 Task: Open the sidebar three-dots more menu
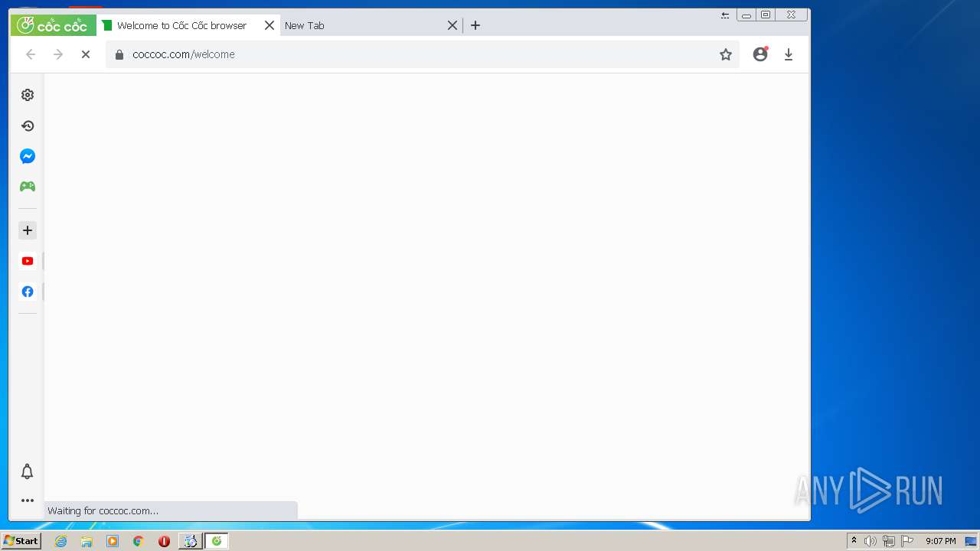tap(28, 500)
